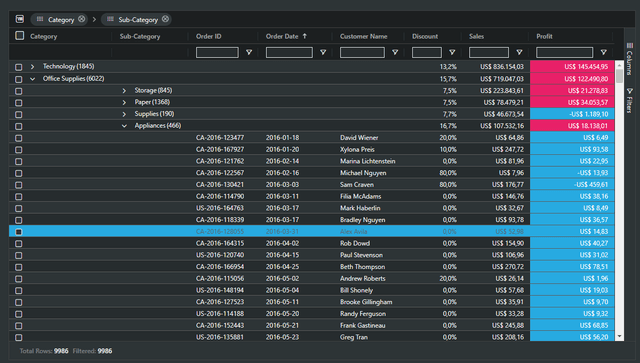Check the Technology group row checkbox
The height and width of the screenshot is (363, 640).
click(19, 67)
